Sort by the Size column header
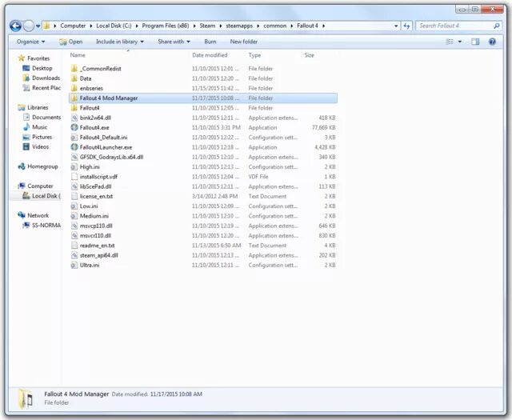Image resolution: width=512 pixels, height=420 pixels. coord(310,55)
